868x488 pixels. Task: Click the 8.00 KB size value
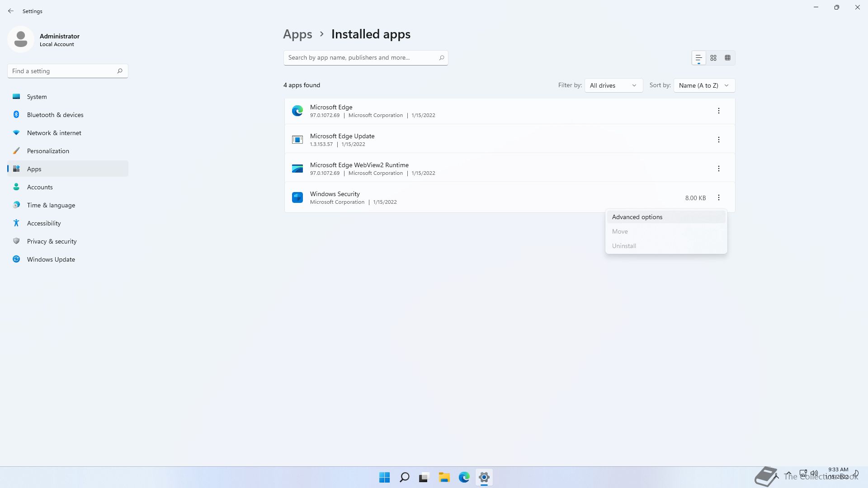(x=695, y=198)
